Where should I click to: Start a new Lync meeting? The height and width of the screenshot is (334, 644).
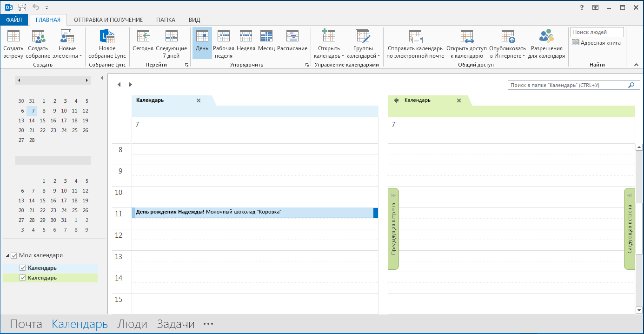(107, 43)
